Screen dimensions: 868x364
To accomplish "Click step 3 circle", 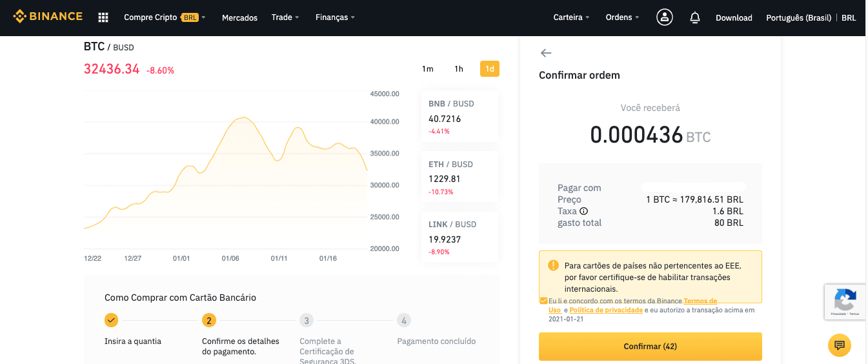I will [x=307, y=320].
